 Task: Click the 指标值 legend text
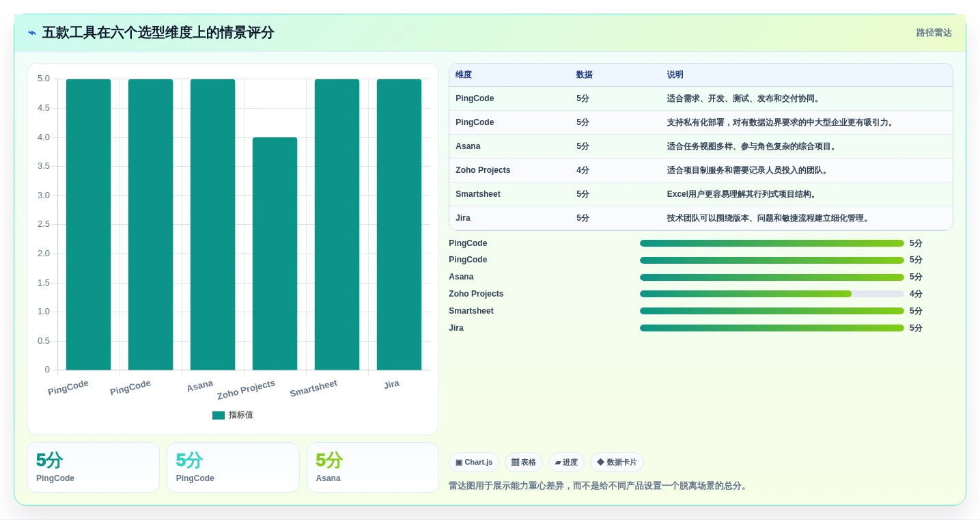tap(241, 415)
